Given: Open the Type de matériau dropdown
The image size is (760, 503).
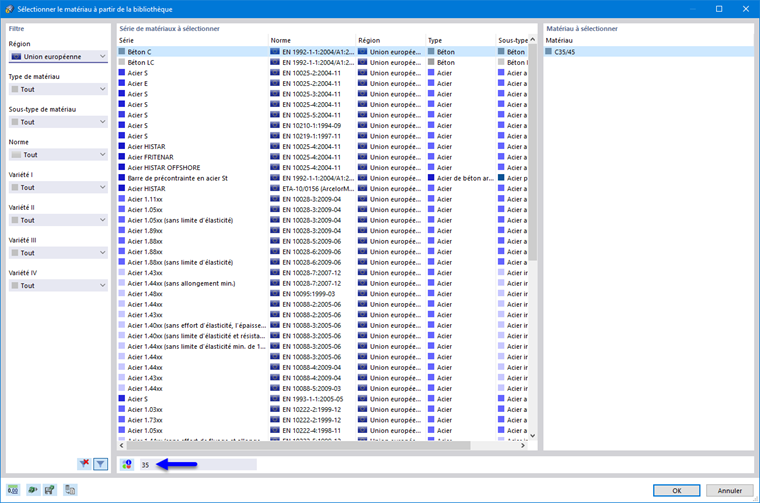Looking at the screenshot, I should click(x=58, y=89).
